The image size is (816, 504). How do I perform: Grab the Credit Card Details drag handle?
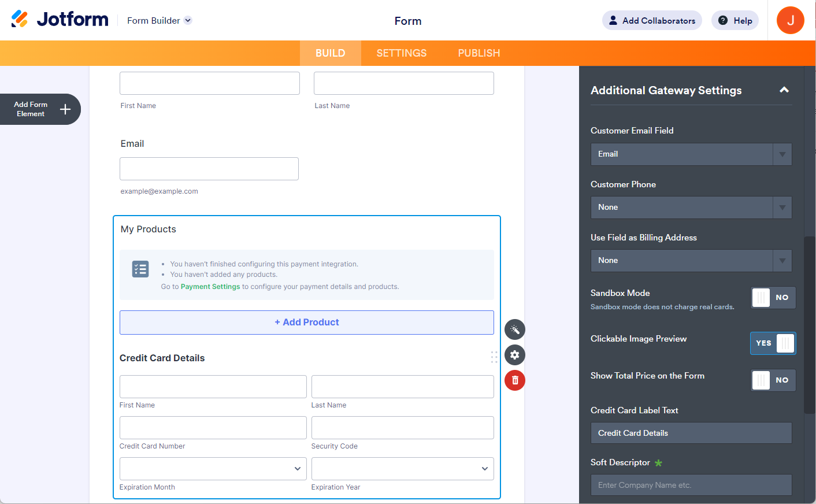[494, 357]
